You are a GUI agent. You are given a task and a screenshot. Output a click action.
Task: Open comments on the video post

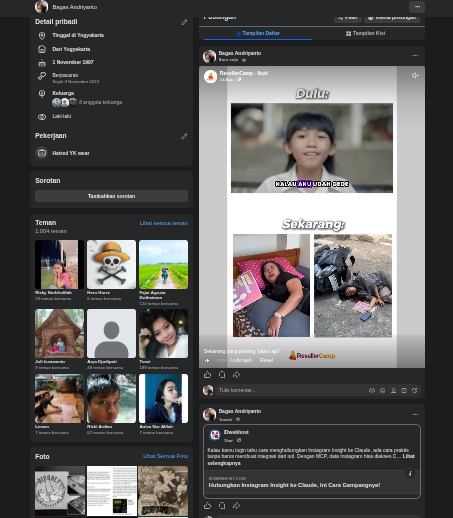[x=222, y=375]
